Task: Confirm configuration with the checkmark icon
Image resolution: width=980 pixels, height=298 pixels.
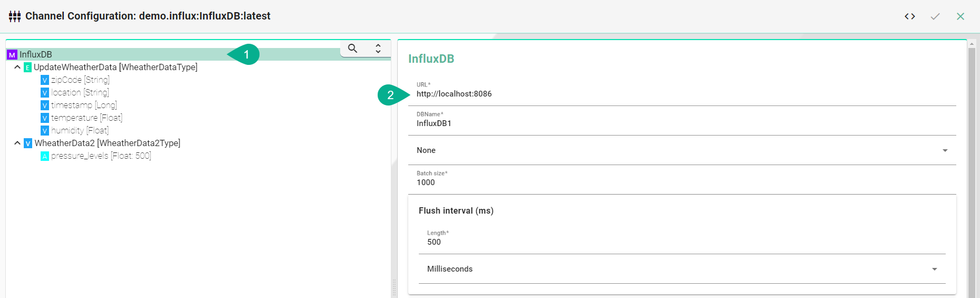Action: pos(935,16)
